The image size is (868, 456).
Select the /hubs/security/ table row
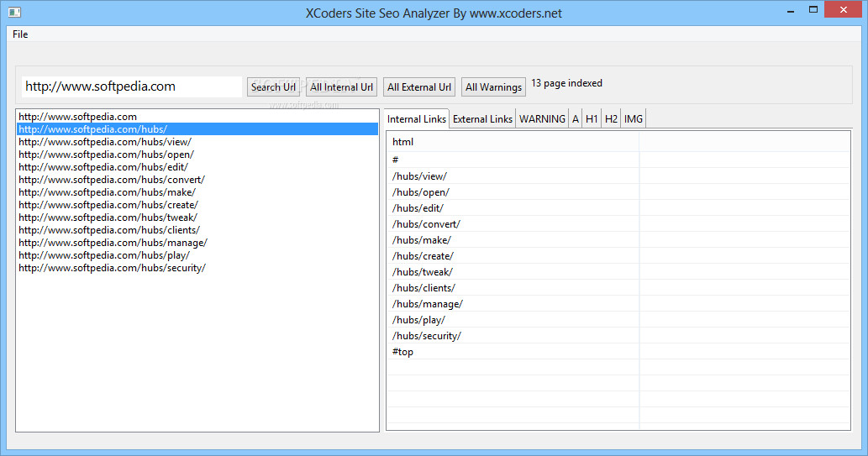618,336
